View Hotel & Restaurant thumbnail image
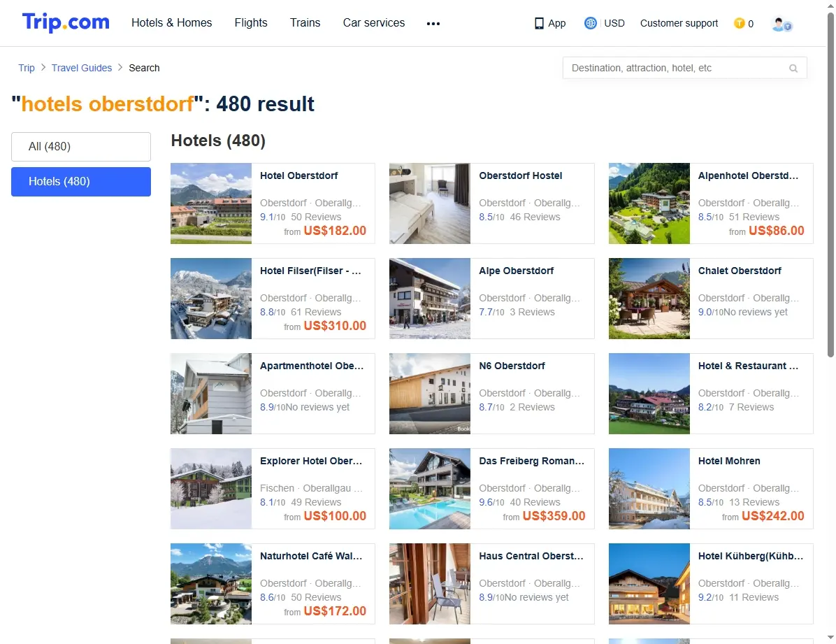The image size is (836, 644). (649, 393)
